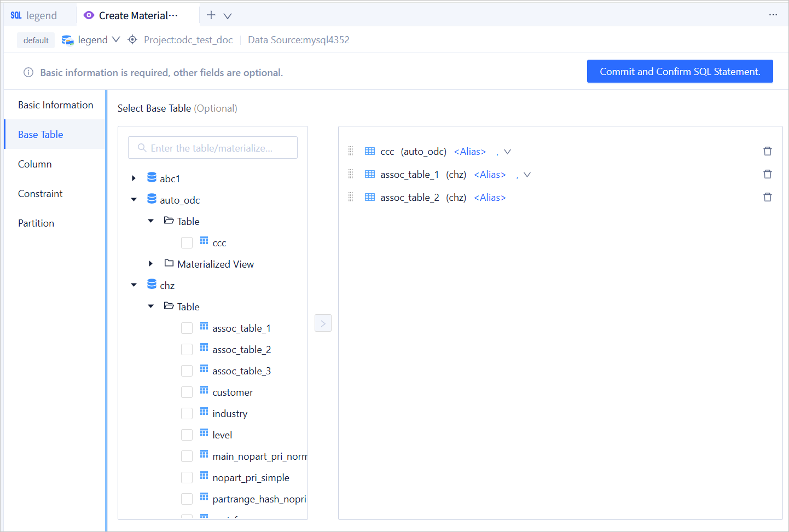The image size is (789, 532).
Task: Click the move-right arrow transfer button
Action: (323, 323)
